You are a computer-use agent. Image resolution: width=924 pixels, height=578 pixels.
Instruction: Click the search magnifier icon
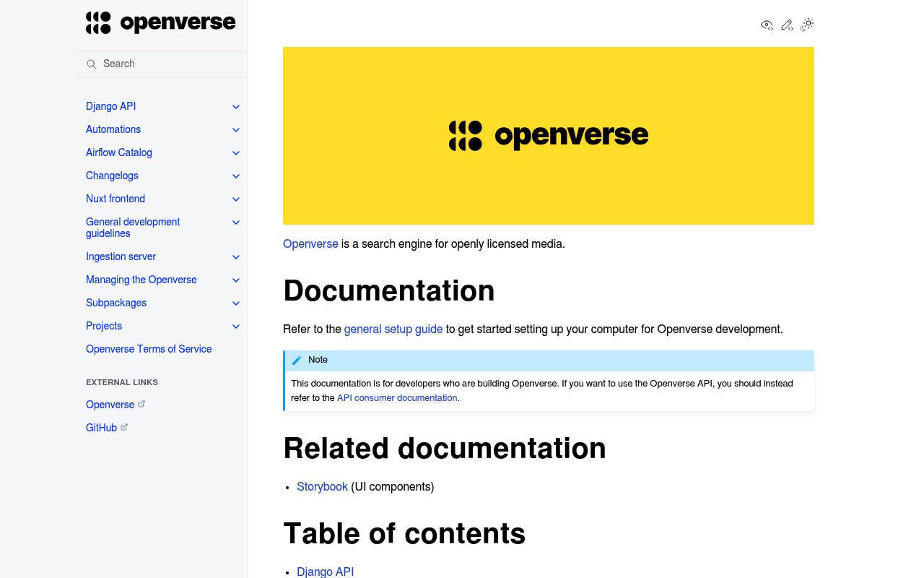92,64
